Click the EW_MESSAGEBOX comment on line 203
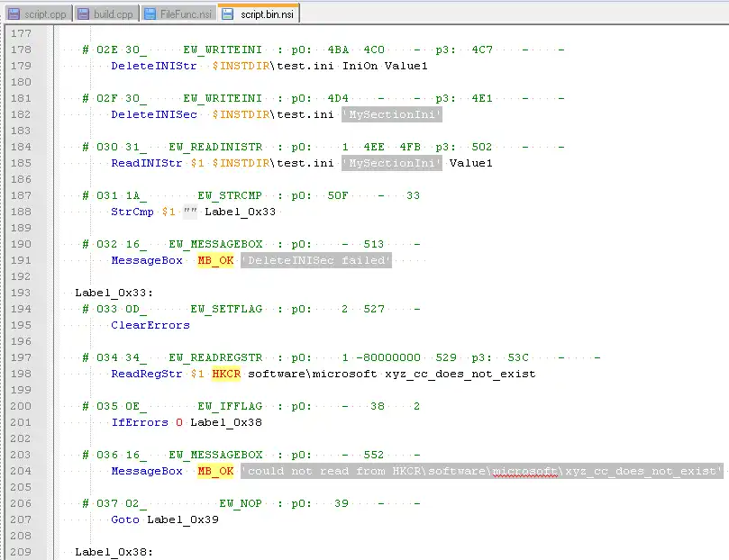The image size is (729, 560). coord(215,455)
